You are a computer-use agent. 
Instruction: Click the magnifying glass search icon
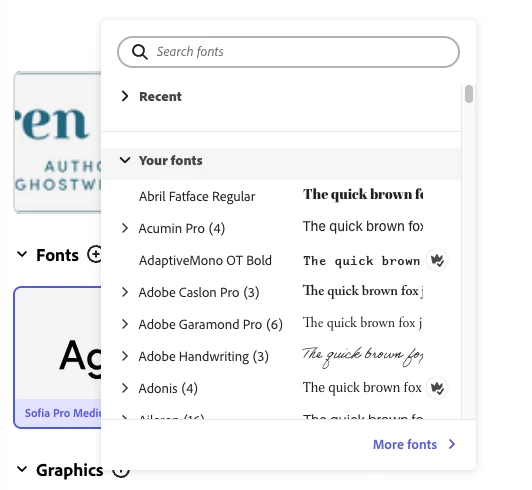click(139, 52)
